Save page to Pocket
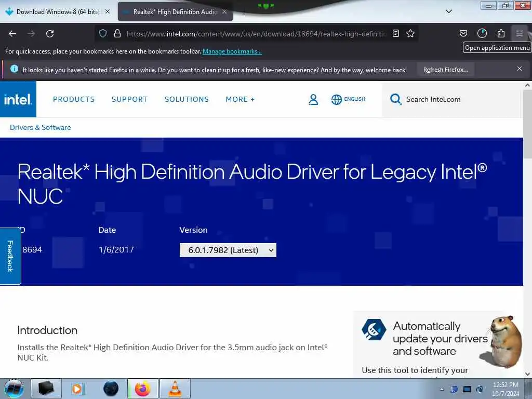 pyautogui.click(x=463, y=33)
